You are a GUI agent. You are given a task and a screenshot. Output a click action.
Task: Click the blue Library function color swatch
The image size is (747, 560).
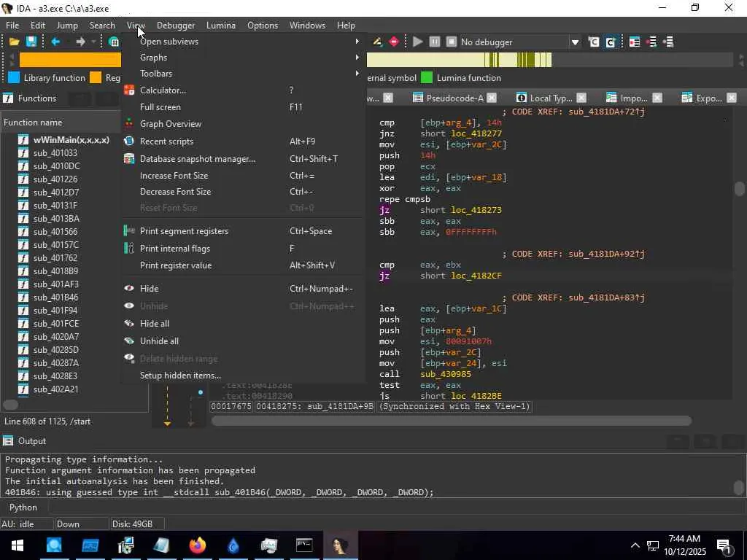point(14,77)
